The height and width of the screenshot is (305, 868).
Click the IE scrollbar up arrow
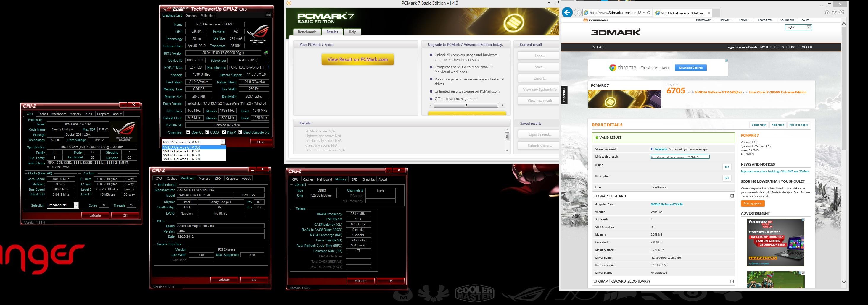coord(844,24)
